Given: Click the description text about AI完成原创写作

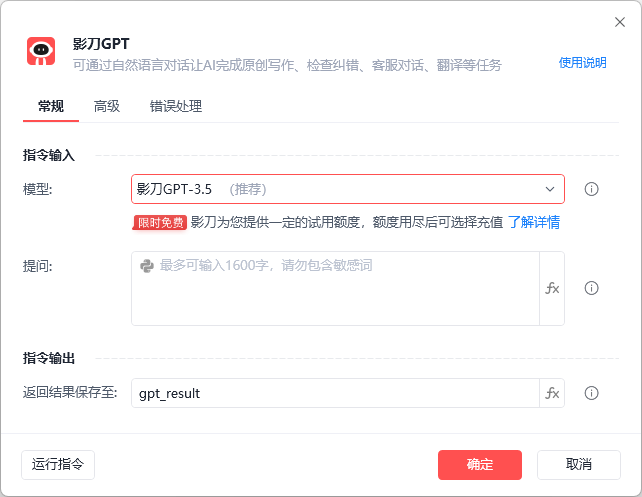Looking at the screenshot, I should click(x=287, y=65).
